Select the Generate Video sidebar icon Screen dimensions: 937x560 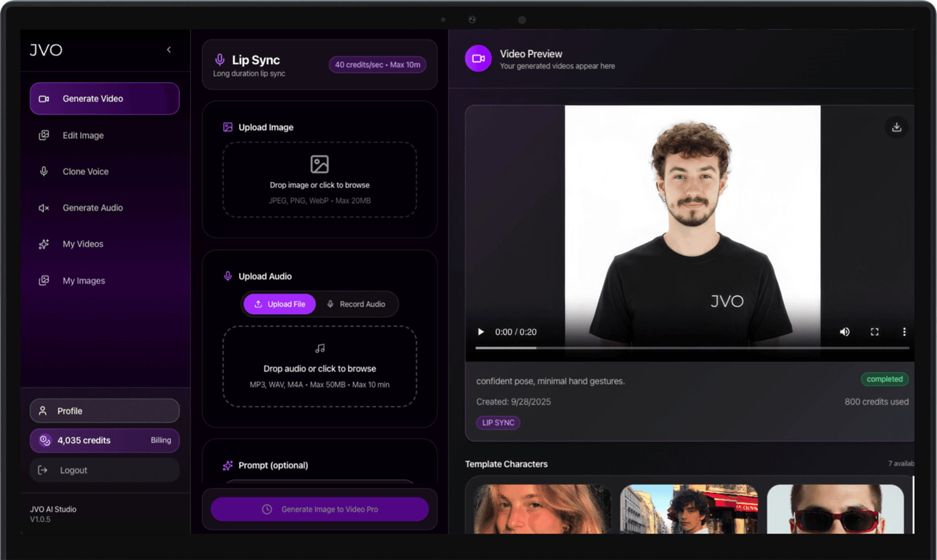coord(44,98)
